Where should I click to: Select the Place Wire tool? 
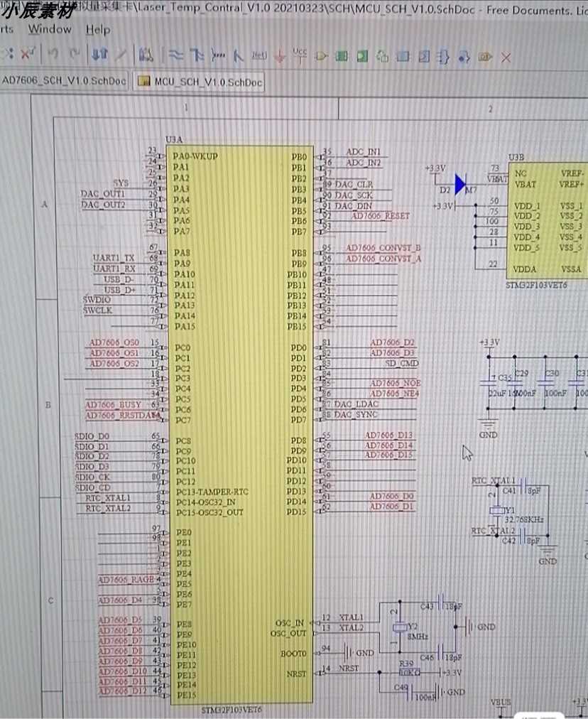pos(175,55)
